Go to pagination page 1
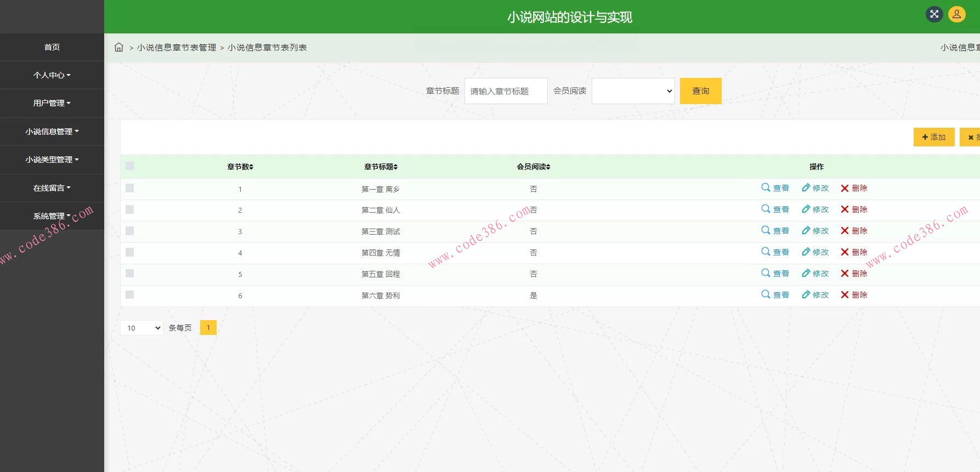This screenshot has width=980, height=472. (208, 328)
